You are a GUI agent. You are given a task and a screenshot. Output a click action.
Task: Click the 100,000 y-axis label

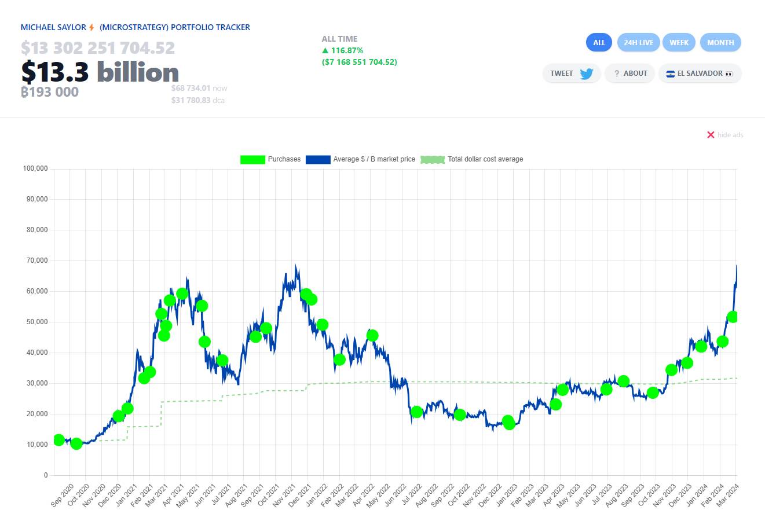(35, 168)
